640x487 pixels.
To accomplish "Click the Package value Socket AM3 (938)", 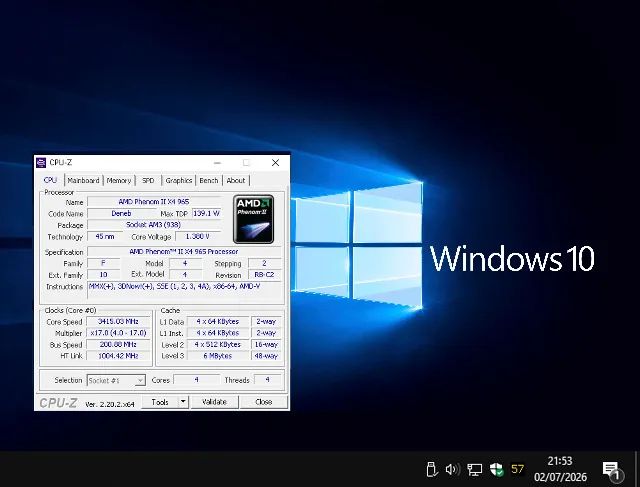I will pos(154,225).
